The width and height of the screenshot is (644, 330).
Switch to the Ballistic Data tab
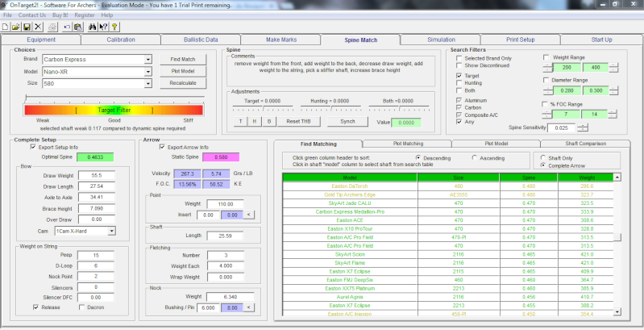[x=201, y=40]
